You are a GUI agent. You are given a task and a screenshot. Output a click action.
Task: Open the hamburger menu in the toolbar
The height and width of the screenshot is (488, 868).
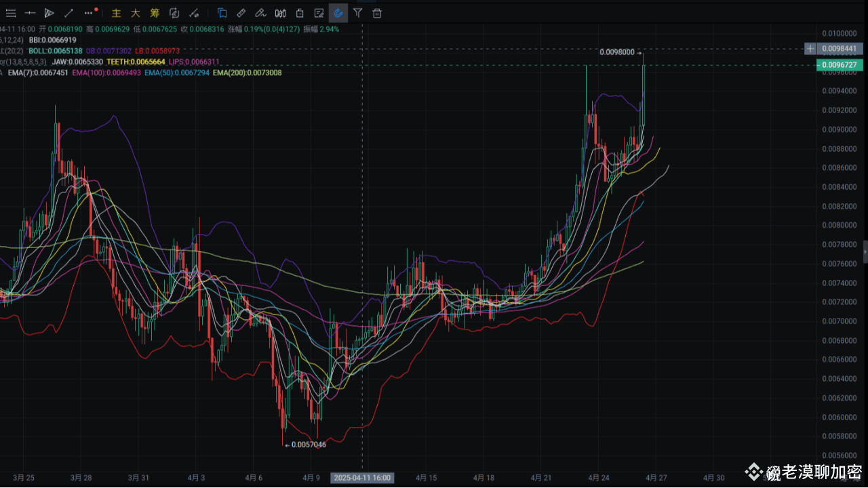pos(10,13)
